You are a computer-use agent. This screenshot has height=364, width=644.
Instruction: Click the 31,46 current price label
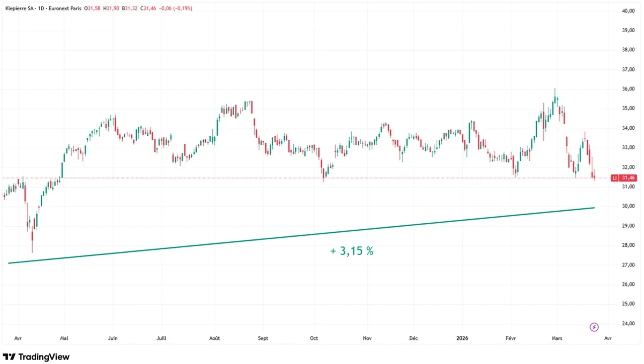(x=629, y=178)
